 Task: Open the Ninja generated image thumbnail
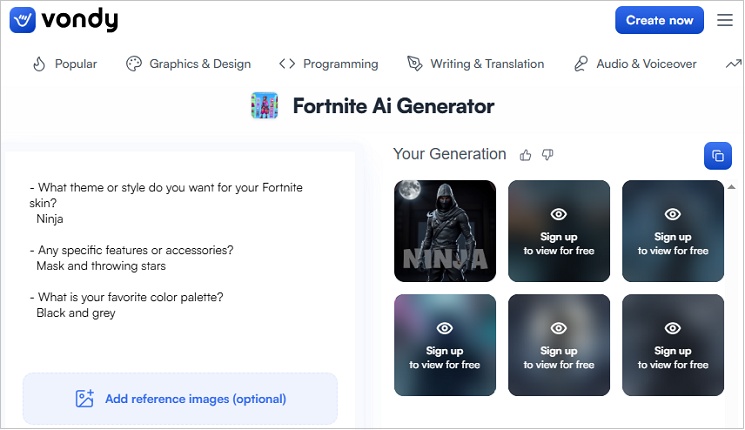tap(445, 231)
